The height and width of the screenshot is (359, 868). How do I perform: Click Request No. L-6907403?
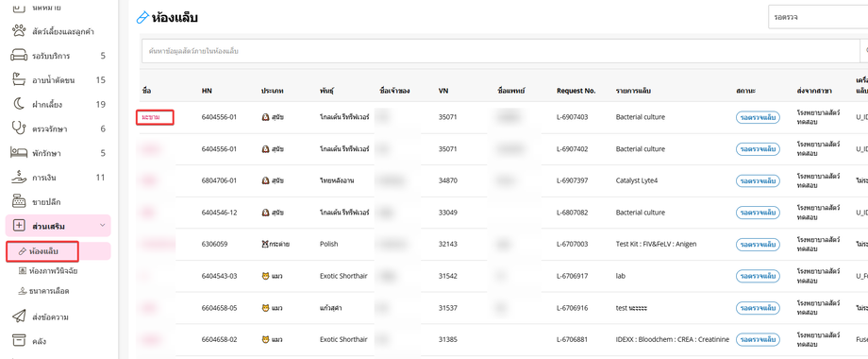[573, 117]
